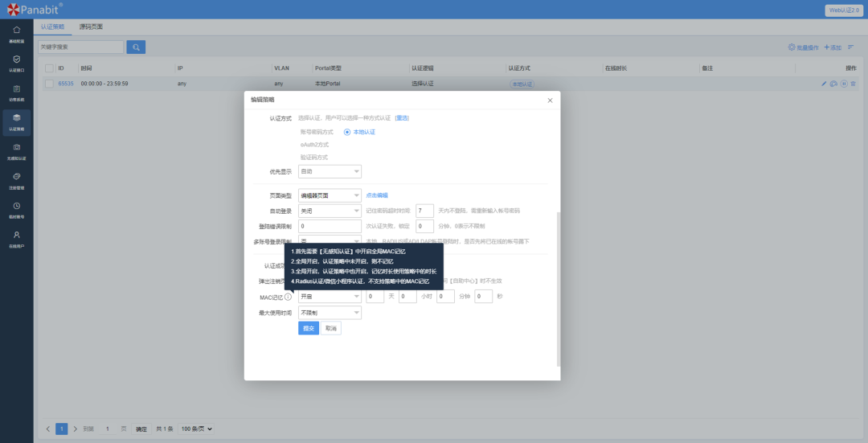Click the 本地Portal cell in the table
Screen dimensions: 868x443
click(328, 84)
